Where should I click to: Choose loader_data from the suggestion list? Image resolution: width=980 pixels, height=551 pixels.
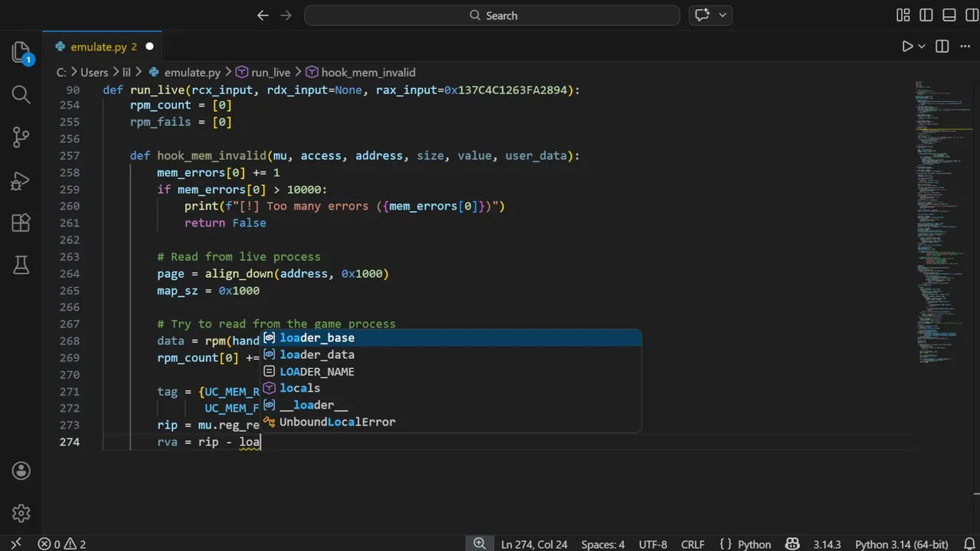pos(450,354)
